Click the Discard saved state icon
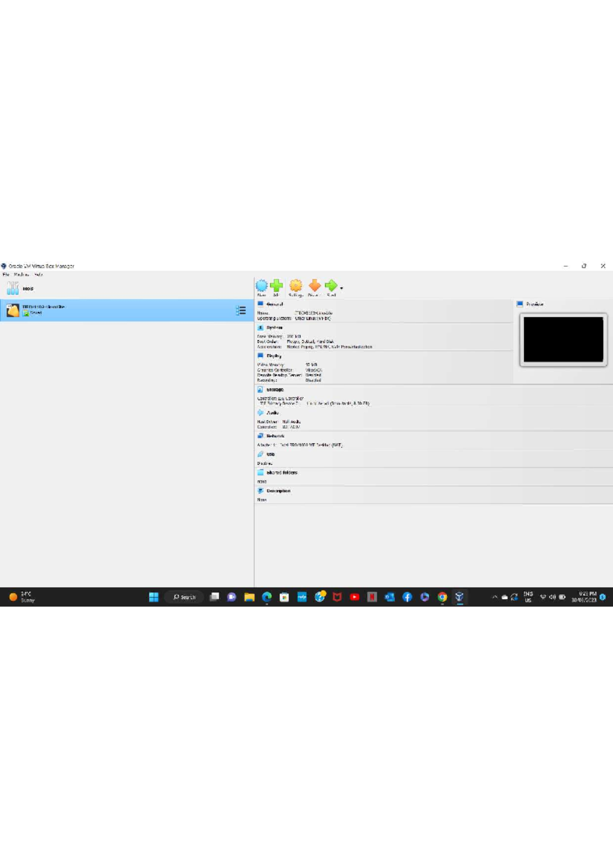Image resolution: width=613 pixels, height=868 pixels. tap(315, 286)
